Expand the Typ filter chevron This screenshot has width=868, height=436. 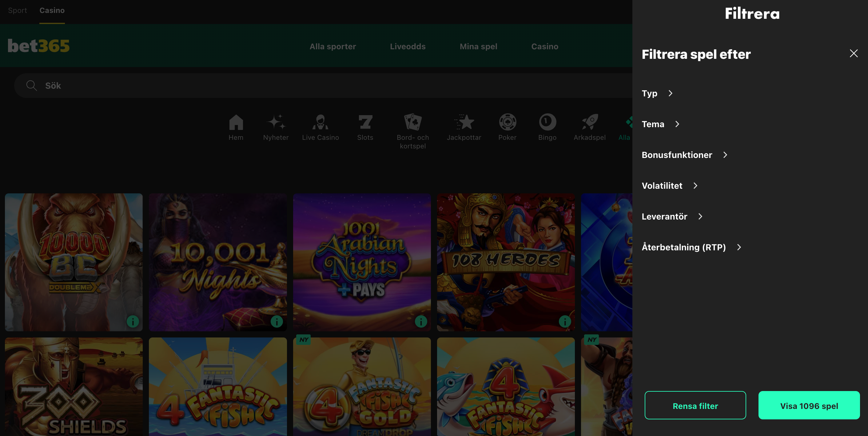coord(670,93)
